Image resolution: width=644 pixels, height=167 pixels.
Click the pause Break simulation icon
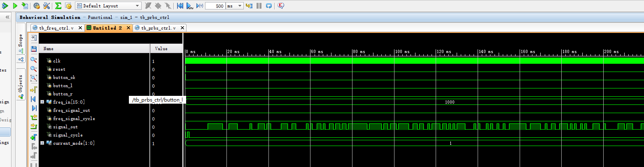tap(259, 6)
